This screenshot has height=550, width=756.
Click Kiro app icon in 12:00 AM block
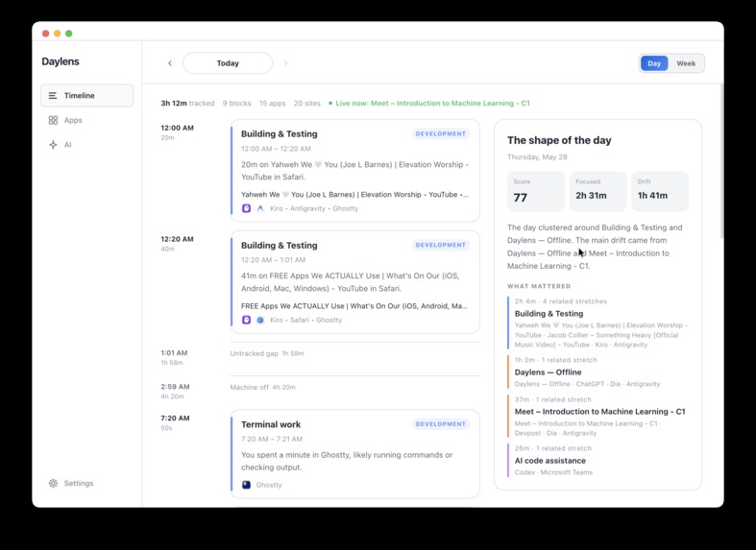(x=246, y=208)
